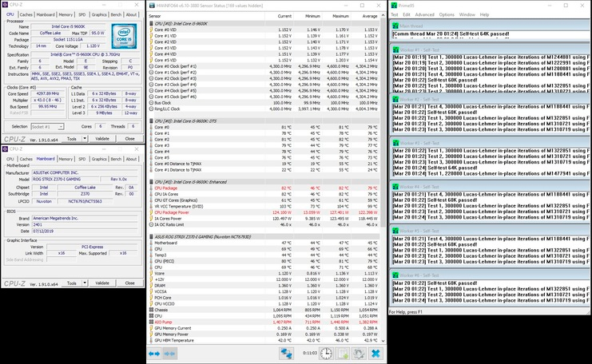
Task: Open Tools dropdown arrow in Mainboard CPU-Z window
Action: (x=85, y=283)
